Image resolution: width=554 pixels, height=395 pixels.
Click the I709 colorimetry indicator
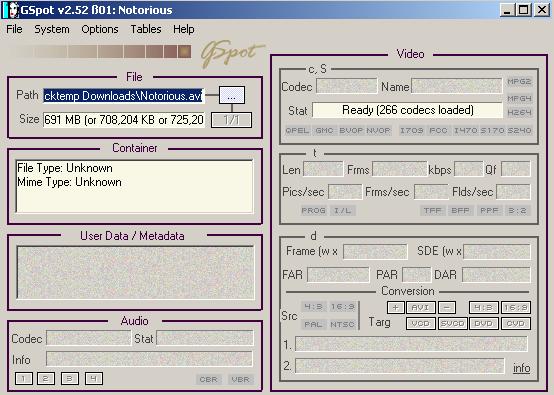pos(412,130)
